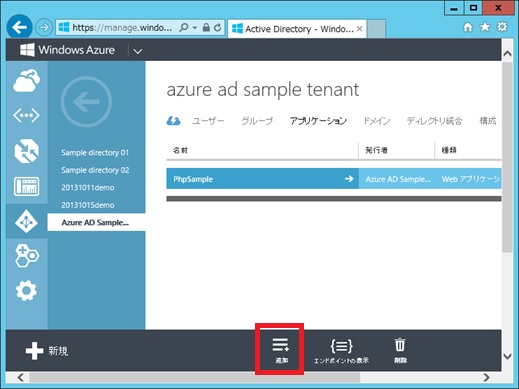Click the vertical scrollbar down arrow

507,356
